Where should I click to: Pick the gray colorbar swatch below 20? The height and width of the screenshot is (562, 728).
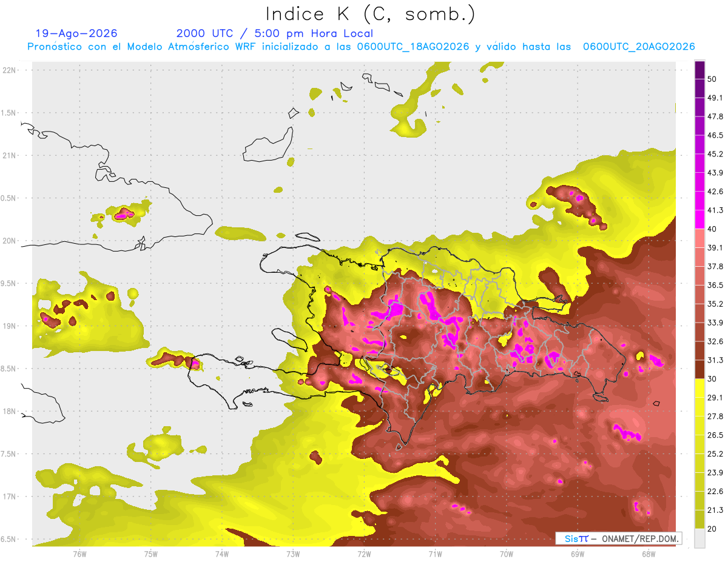point(699,538)
